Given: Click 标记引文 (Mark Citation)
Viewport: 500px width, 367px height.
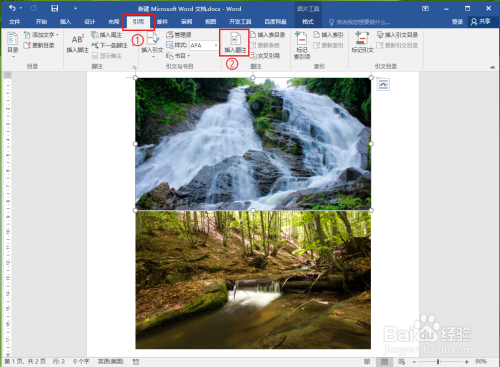Looking at the screenshot, I should click(x=362, y=43).
